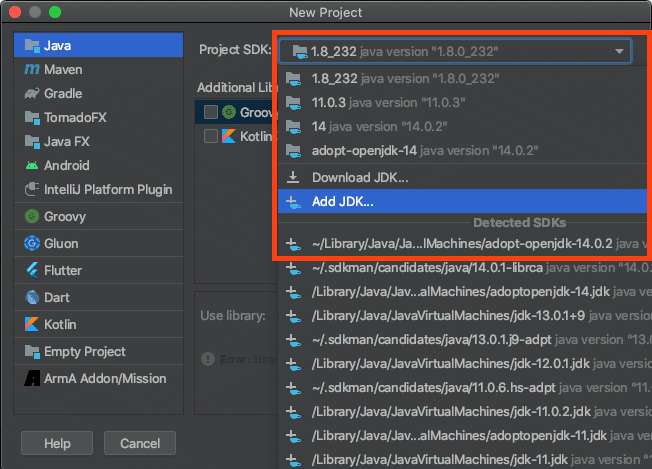Add detected SDK 13.0.1.j9-adpt
652x469 pixels.
point(465,340)
